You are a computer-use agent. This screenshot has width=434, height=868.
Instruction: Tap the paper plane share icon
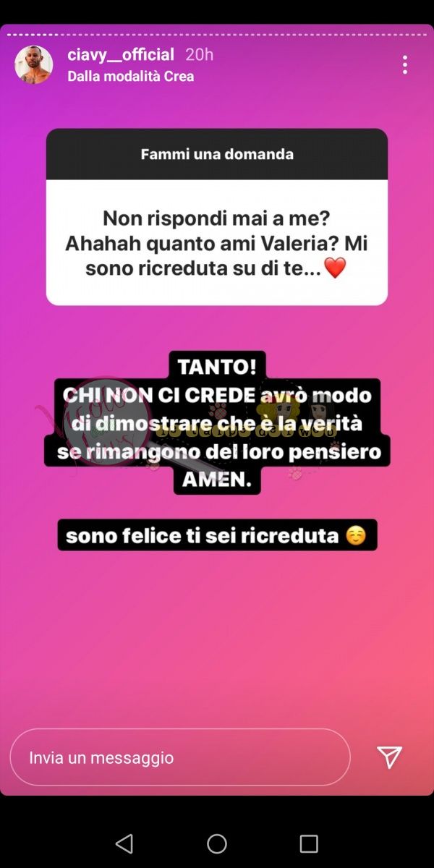point(389,757)
